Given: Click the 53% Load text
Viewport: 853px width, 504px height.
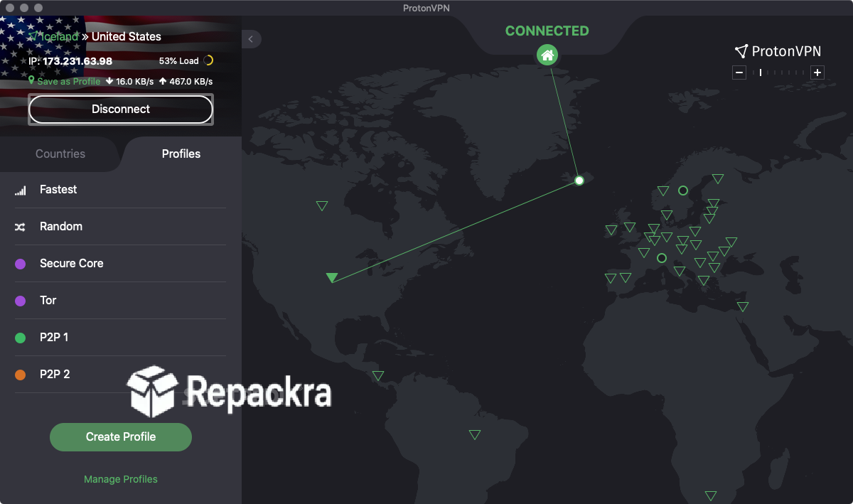Looking at the screenshot, I should point(179,61).
